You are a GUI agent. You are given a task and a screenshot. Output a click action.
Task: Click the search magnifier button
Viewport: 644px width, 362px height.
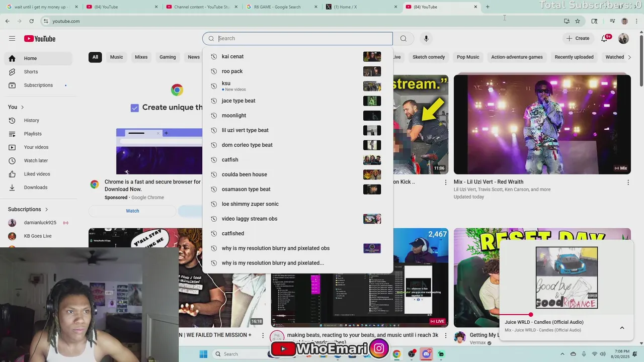pyautogui.click(x=403, y=38)
